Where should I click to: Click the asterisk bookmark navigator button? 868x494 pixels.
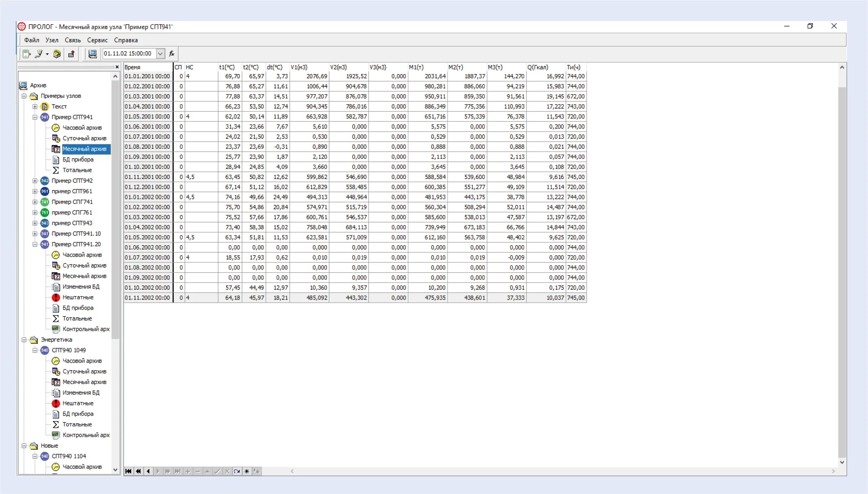click(x=246, y=471)
